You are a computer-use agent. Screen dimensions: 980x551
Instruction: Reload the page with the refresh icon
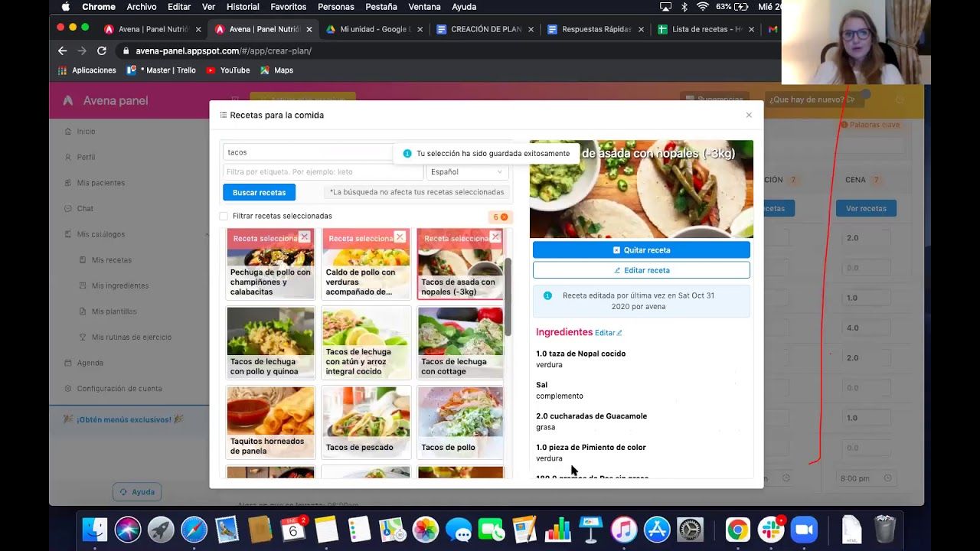point(101,51)
